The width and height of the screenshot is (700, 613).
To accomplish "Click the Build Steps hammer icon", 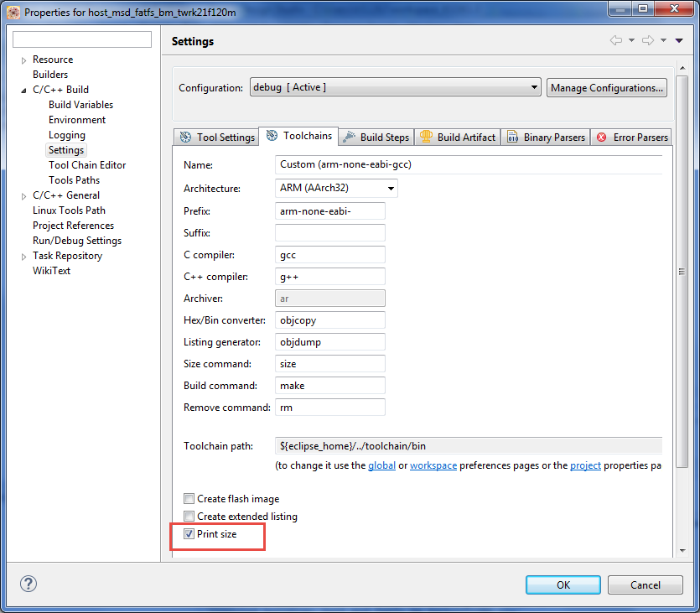I will (349, 137).
